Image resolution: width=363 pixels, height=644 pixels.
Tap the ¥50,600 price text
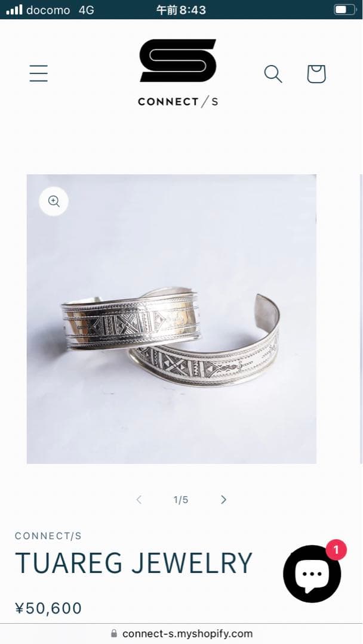[48, 608]
